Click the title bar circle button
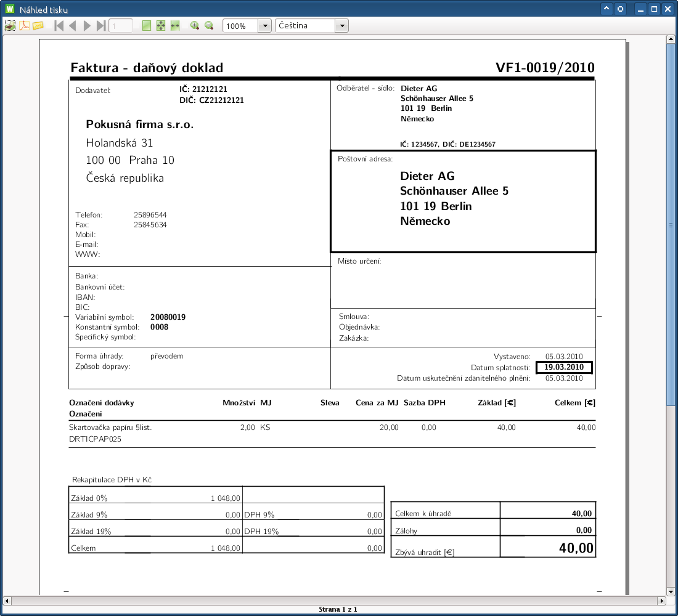Viewport: 678px width, 616px height. tap(621, 9)
